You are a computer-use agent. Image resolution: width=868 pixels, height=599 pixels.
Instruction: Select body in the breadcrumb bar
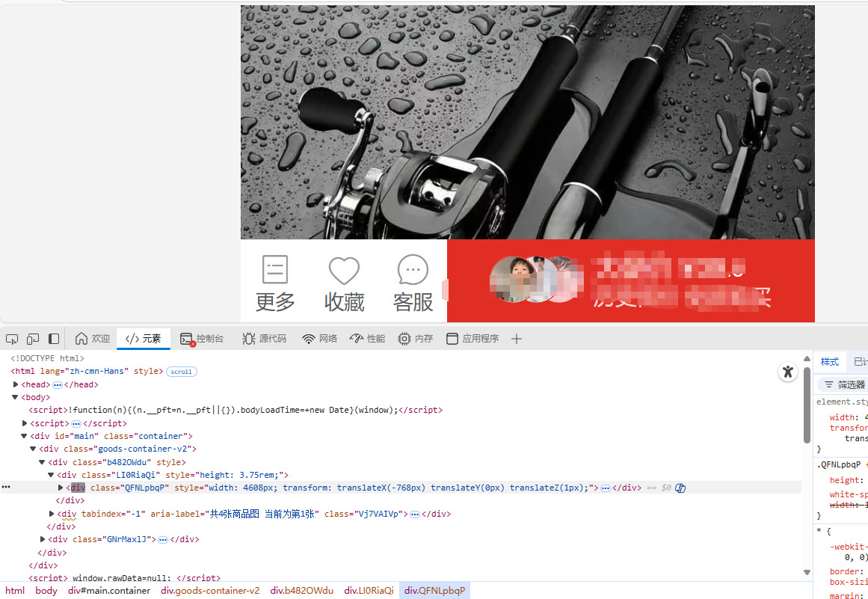pyautogui.click(x=46, y=590)
